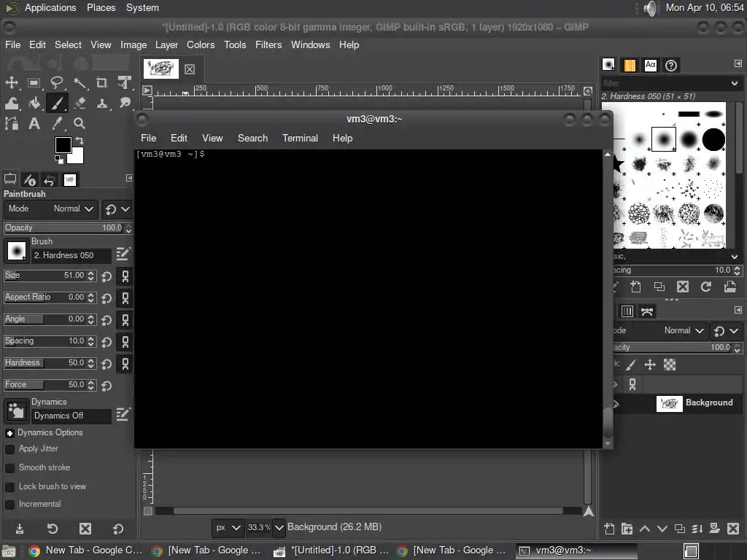747x560 pixels.
Task: Select the Free Select lasso tool
Action: (57, 82)
